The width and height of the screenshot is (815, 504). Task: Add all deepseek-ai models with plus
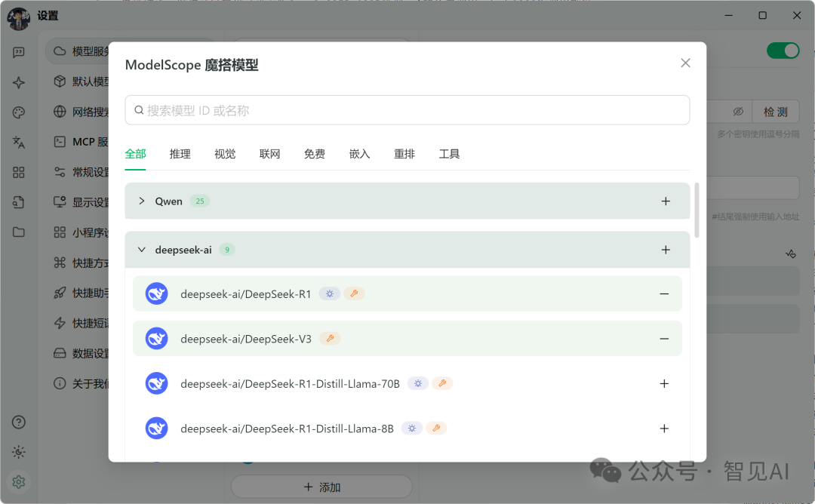click(666, 250)
